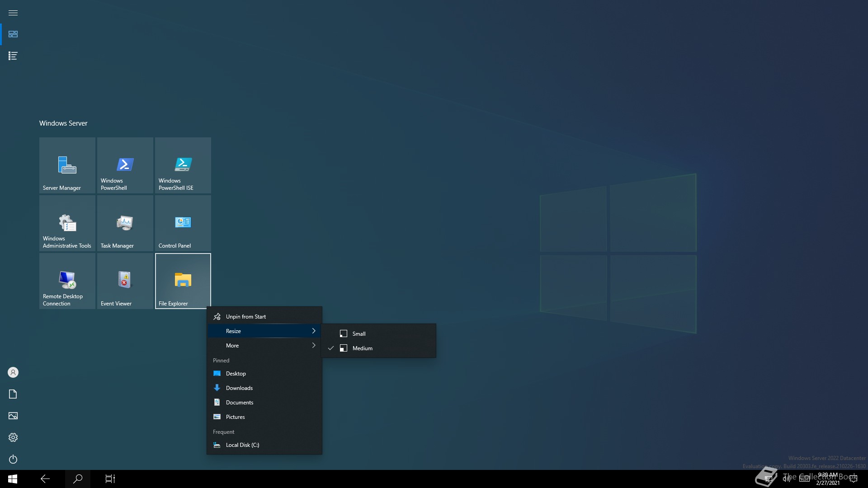Screen dimensions: 868x488
Task: Open pinned Desktop in jump list
Action: 264,374
